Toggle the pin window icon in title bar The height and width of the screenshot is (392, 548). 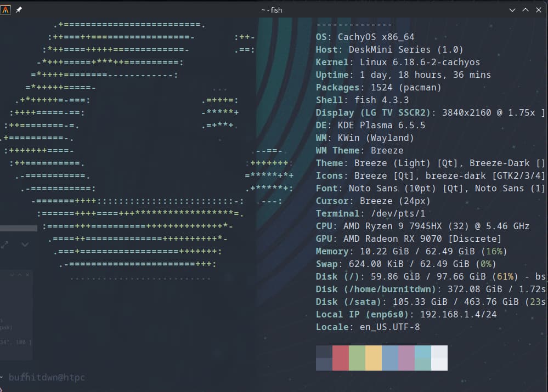(19, 10)
